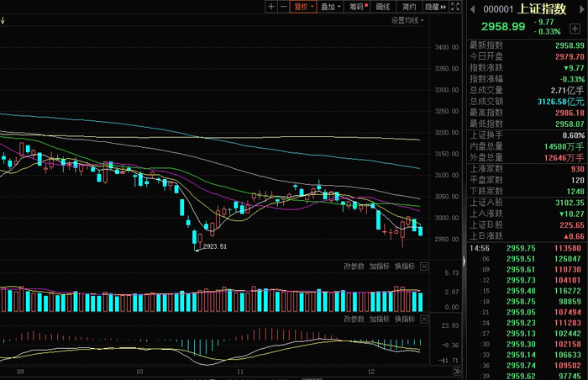Image resolution: width=588 pixels, height=380 pixels.
Task: Click the 指数涨幅 value -0.33%
Action: tap(572, 79)
